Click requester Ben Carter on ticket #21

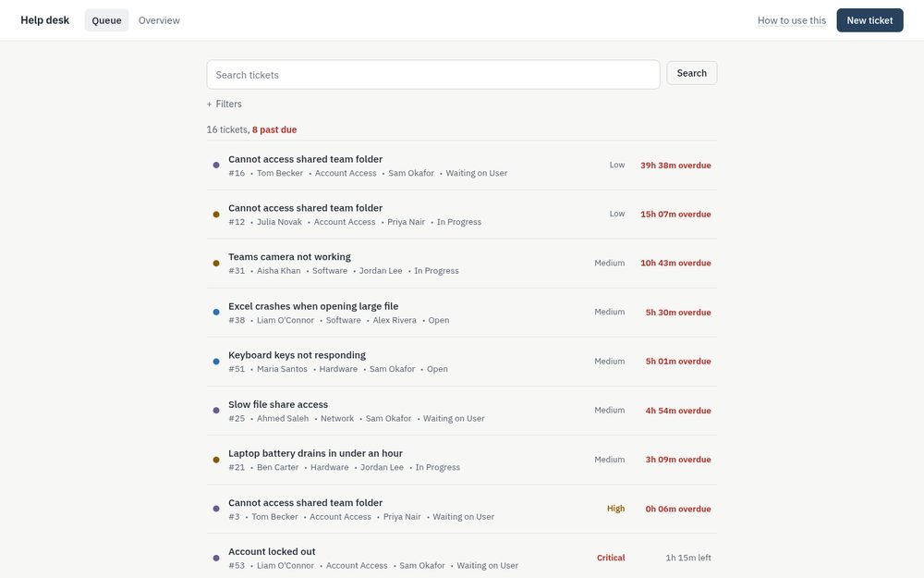[277, 467]
